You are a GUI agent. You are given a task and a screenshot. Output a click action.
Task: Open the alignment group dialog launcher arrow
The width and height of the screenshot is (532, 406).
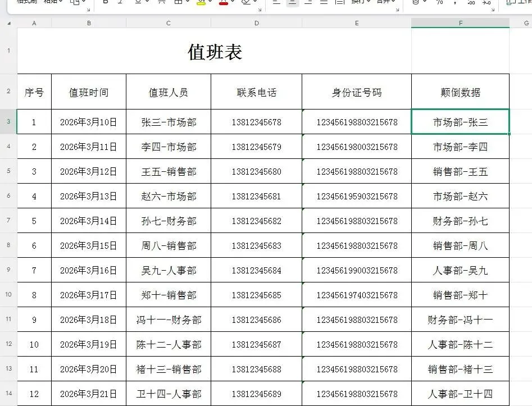pyautogui.click(x=397, y=10)
